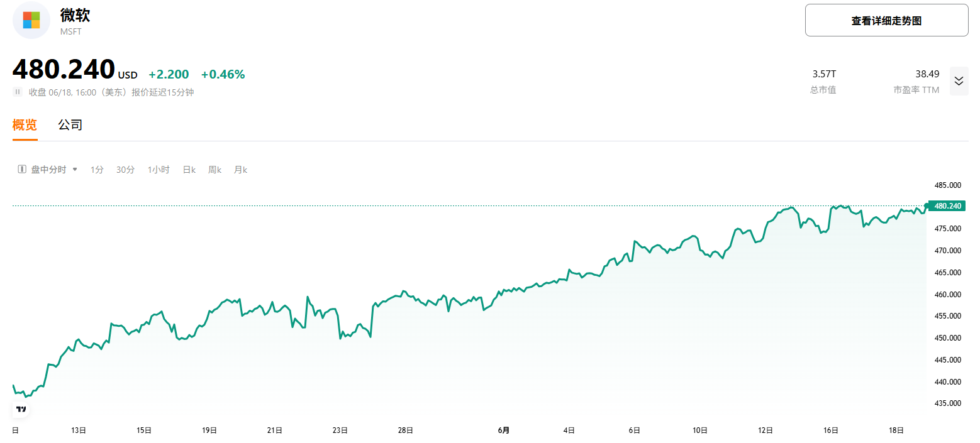The height and width of the screenshot is (443, 980).
Task: Select the 1分 chart interval
Action: (97, 169)
